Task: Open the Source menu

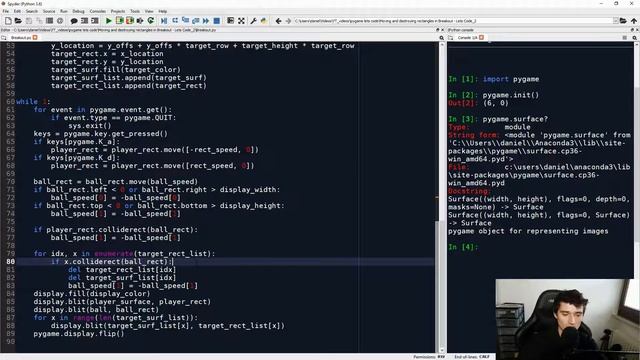Action: pyautogui.click(x=49, y=11)
